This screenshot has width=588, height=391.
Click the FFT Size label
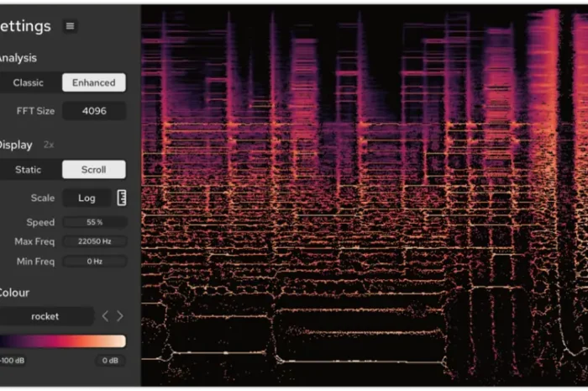[x=35, y=111]
